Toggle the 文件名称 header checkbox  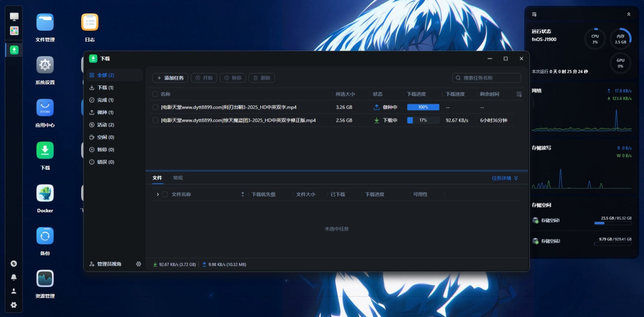click(165, 194)
